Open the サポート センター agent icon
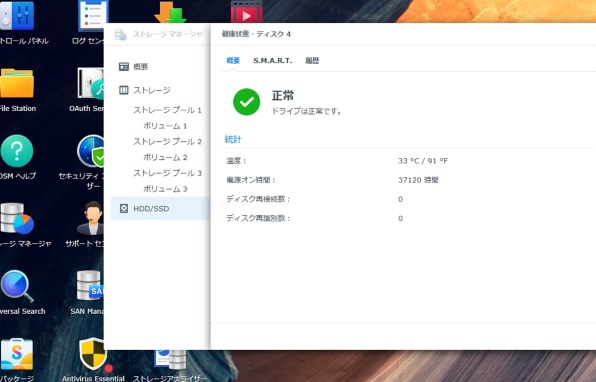 [90, 218]
